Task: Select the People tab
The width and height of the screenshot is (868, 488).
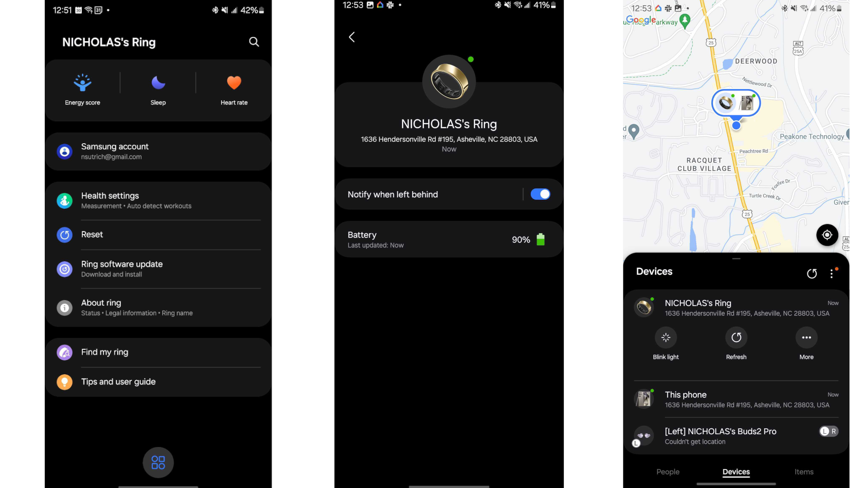Action: 668,471
